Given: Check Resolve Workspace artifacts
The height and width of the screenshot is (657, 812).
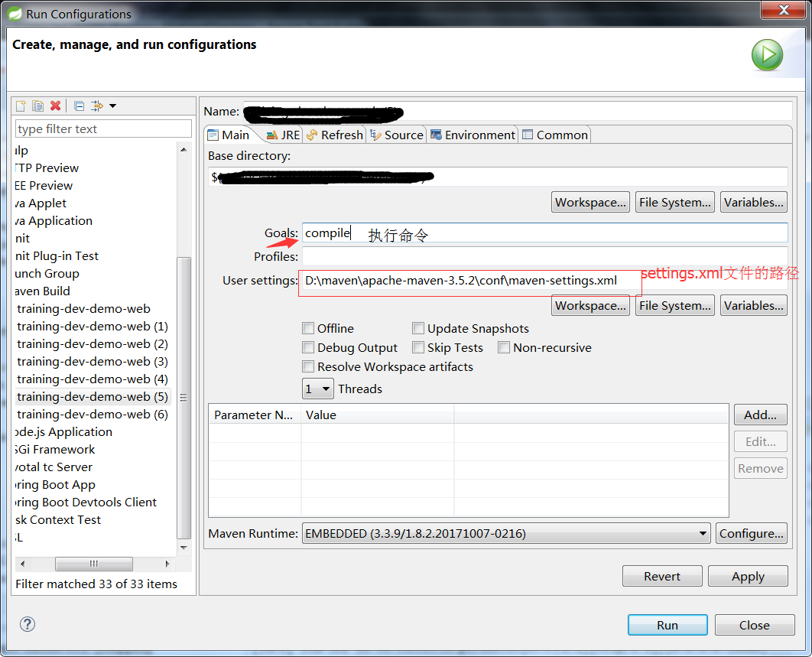Looking at the screenshot, I should click(x=308, y=367).
